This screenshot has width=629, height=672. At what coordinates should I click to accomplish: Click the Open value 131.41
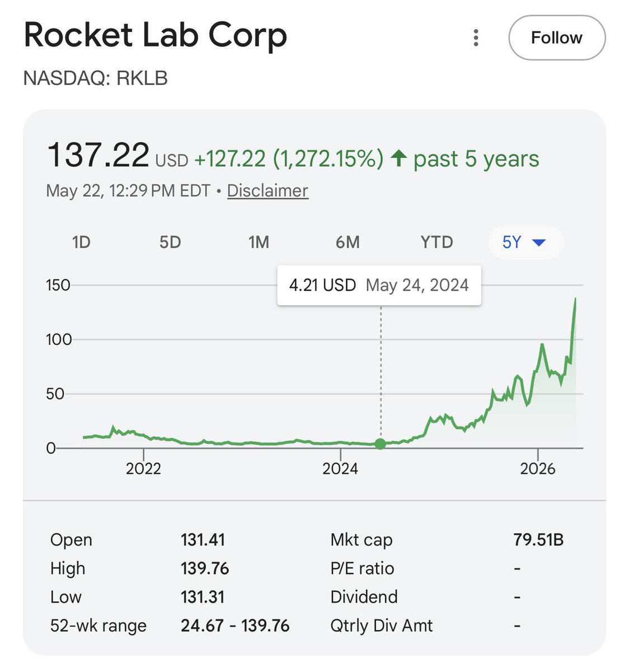[203, 540]
